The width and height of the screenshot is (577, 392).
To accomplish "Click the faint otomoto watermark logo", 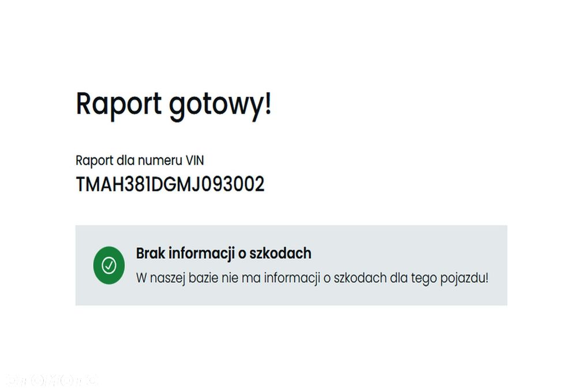I will click(x=53, y=380).
